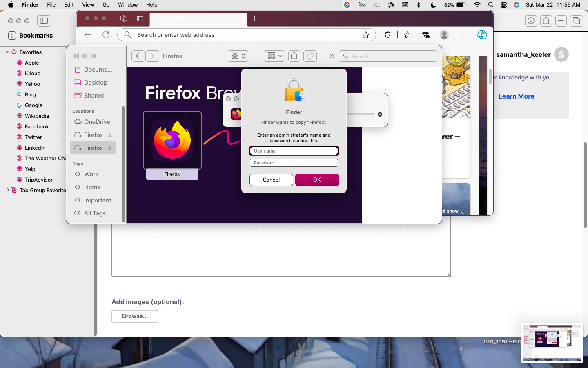The height and width of the screenshot is (368, 588).
Task: Expand the Tab Group Favorites folder
Action: pyautogui.click(x=7, y=190)
